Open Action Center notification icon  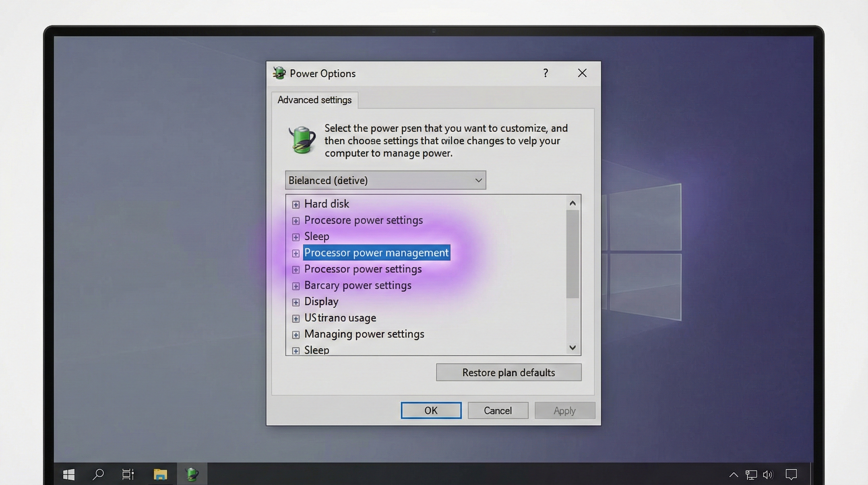tap(791, 474)
